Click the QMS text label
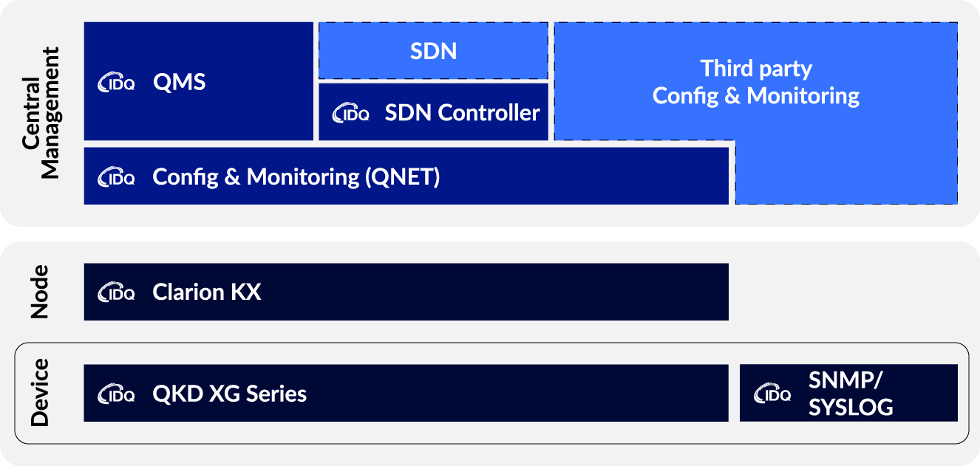This screenshot has width=980, height=466. tap(179, 82)
